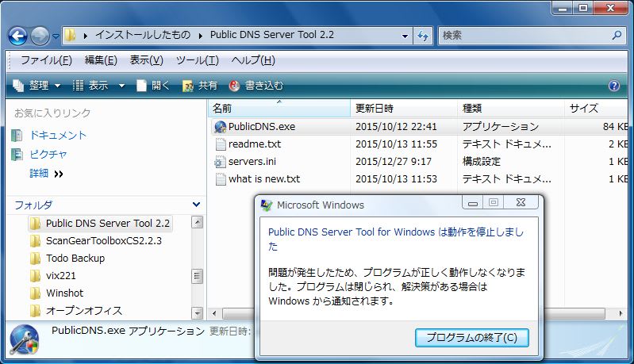
Task: Click the readme.txt document icon
Action: [x=221, y=144]
